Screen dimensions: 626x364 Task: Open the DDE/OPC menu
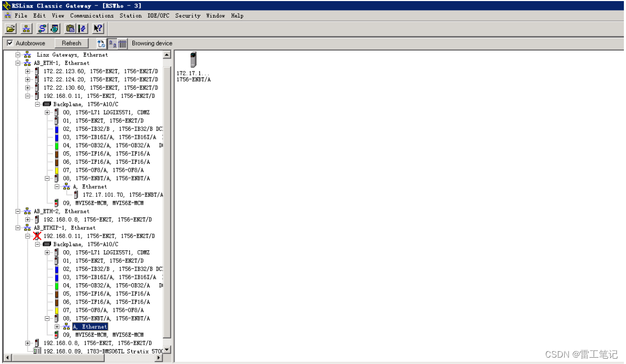[158, 15]
